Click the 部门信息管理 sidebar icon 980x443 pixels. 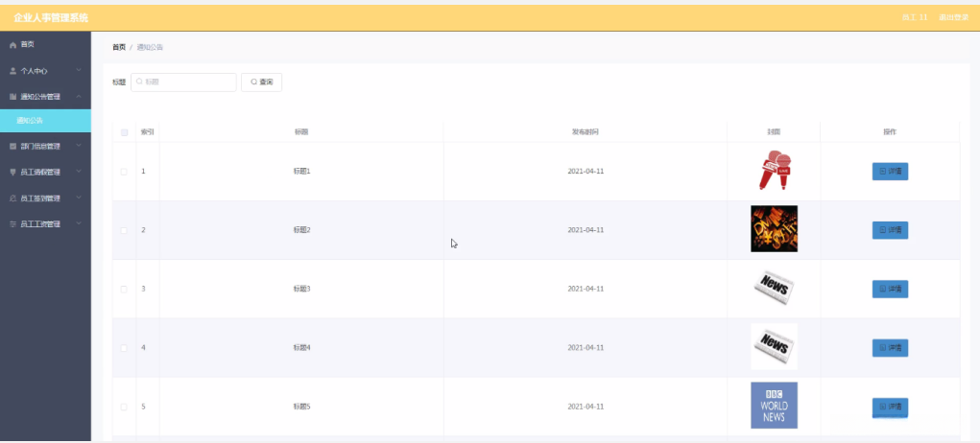coord(12,147)
